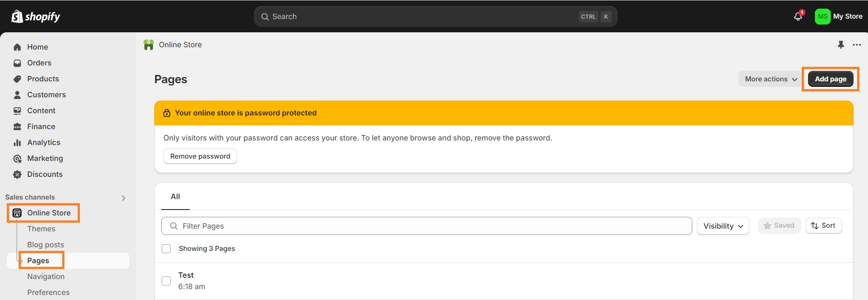Click the Sort button
The width and height of the screenshot is (868, 300).
(x=824, y=226)
